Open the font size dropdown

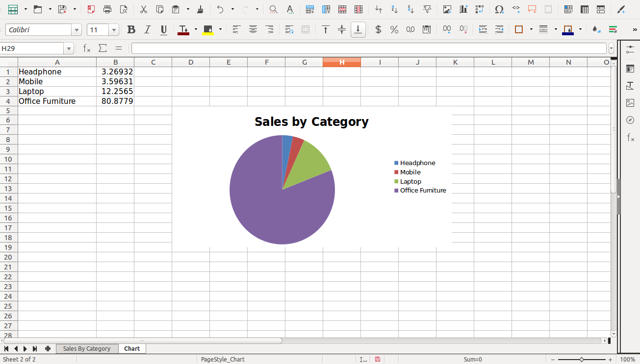pyautogui.click(x=114, y=30)
